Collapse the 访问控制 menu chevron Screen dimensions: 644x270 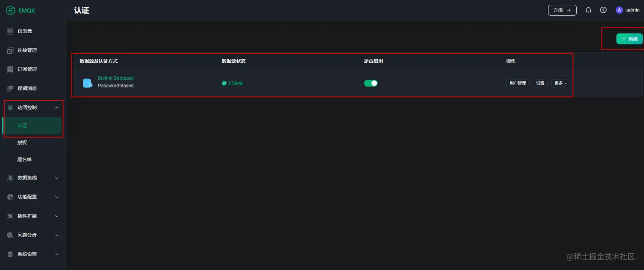click(57, 107)
